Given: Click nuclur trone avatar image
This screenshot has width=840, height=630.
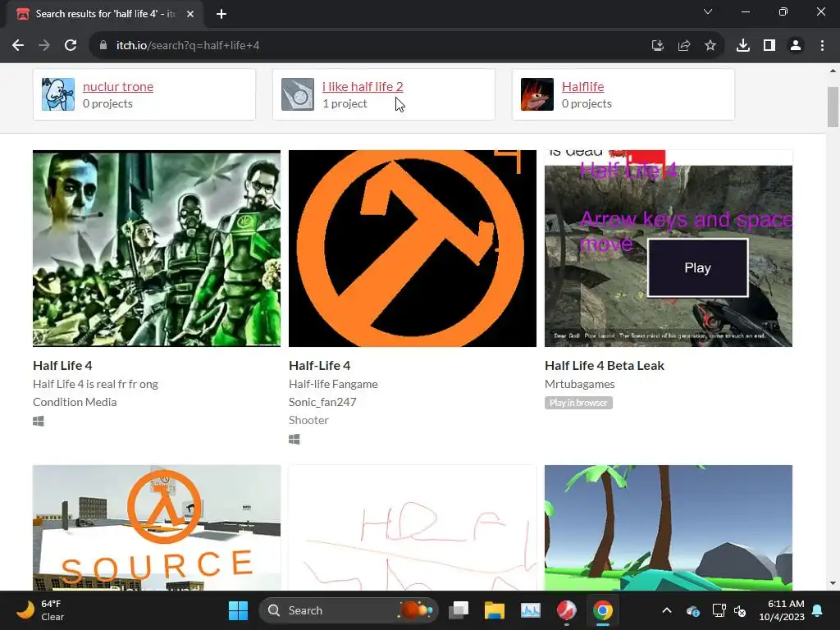Looking at the screenshot, I should (x=58, y=94).
